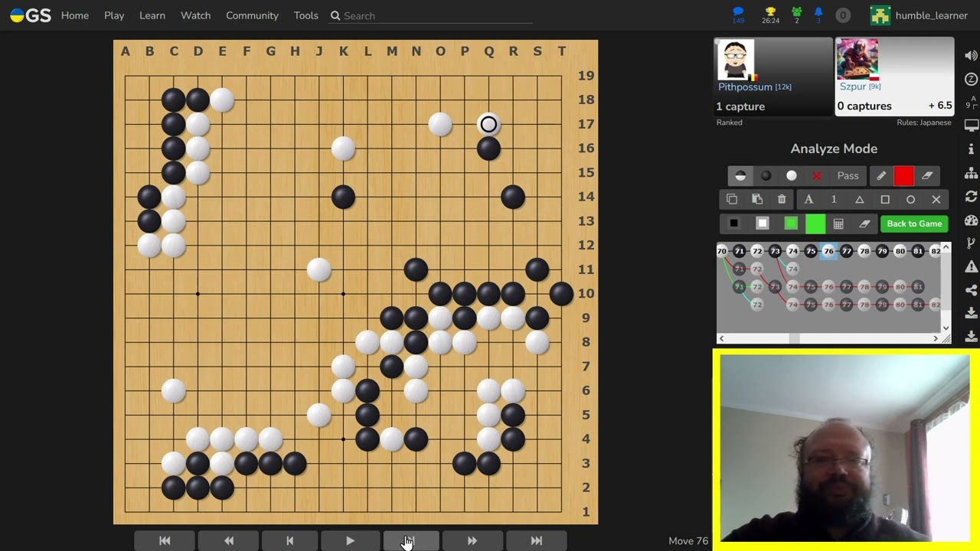The width and height of the screenshot is (980, 551).
Task: Open Szpur player profile link
Action: 853,86
